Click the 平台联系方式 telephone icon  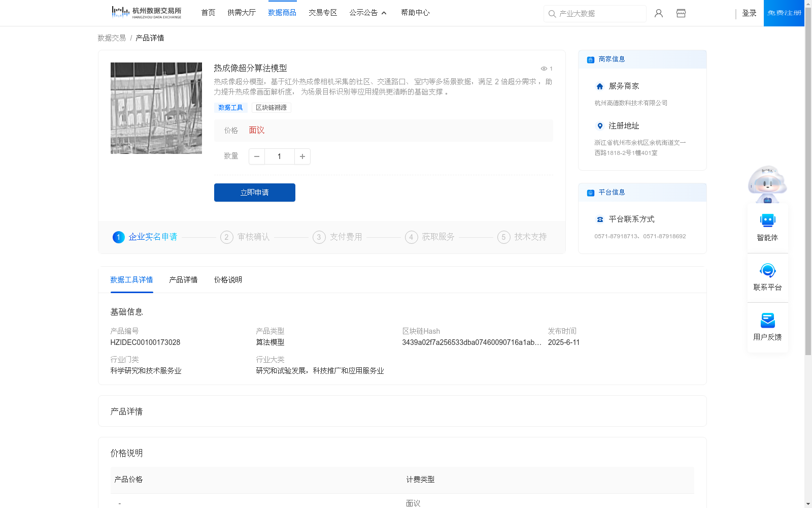pyautogui.click(x=600, y=219)
